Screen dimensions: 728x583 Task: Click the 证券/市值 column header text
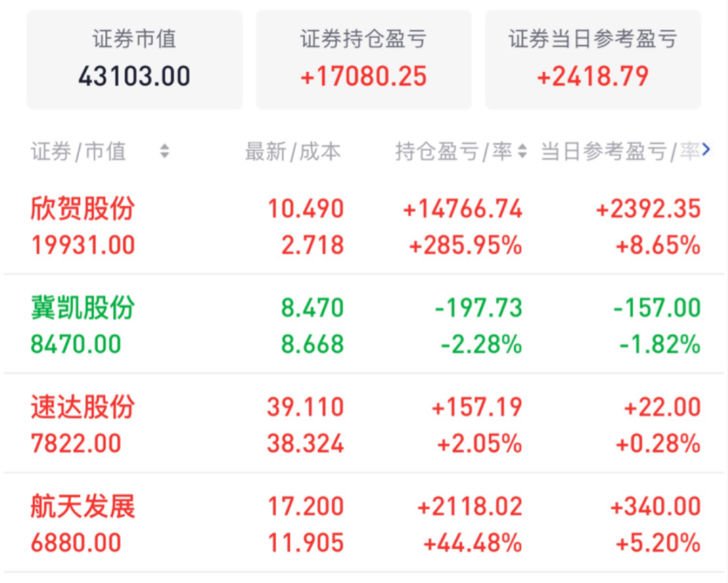[78, 151]
